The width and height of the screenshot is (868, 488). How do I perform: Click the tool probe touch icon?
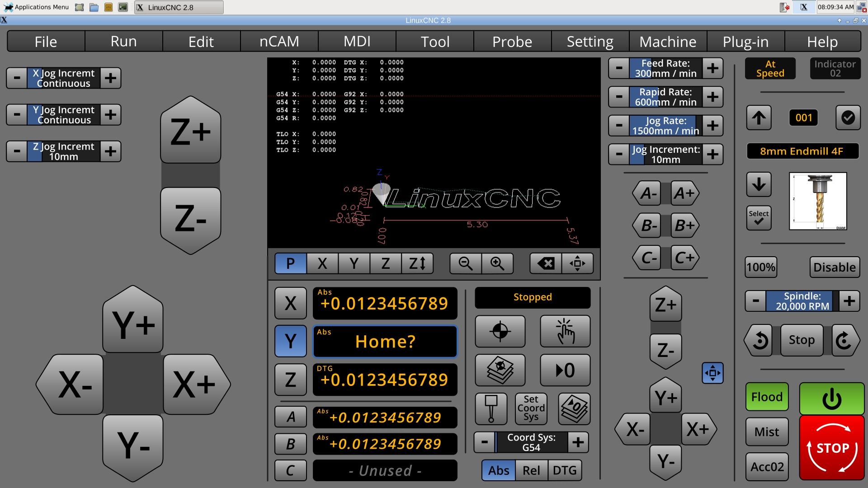[x=491, y=408]
